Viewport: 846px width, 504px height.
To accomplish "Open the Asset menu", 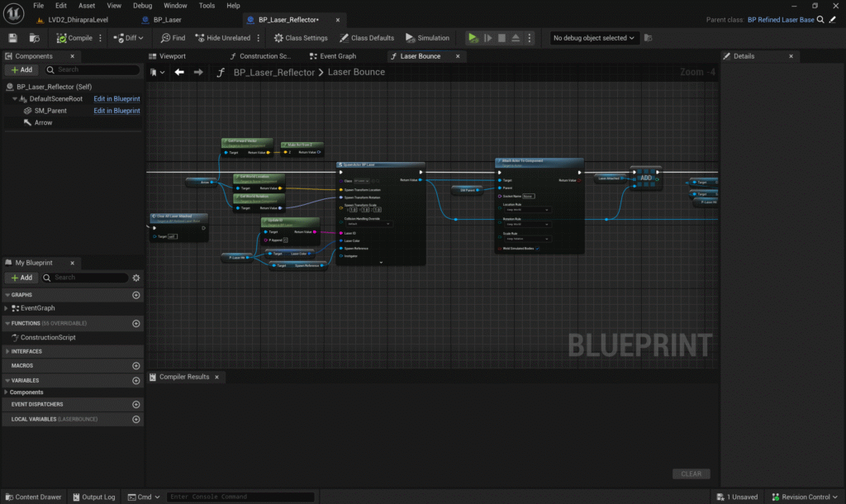I will click(x=86, y=6).
